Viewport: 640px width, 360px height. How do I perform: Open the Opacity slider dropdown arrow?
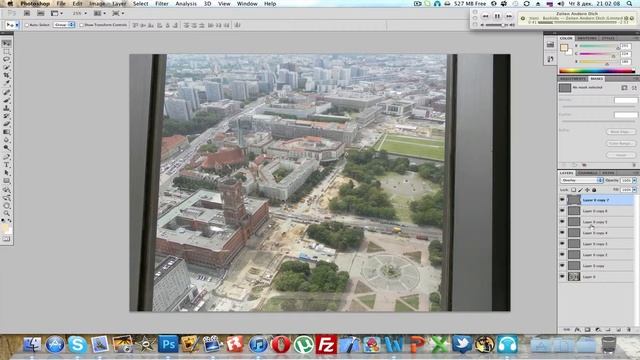[634, 180]
